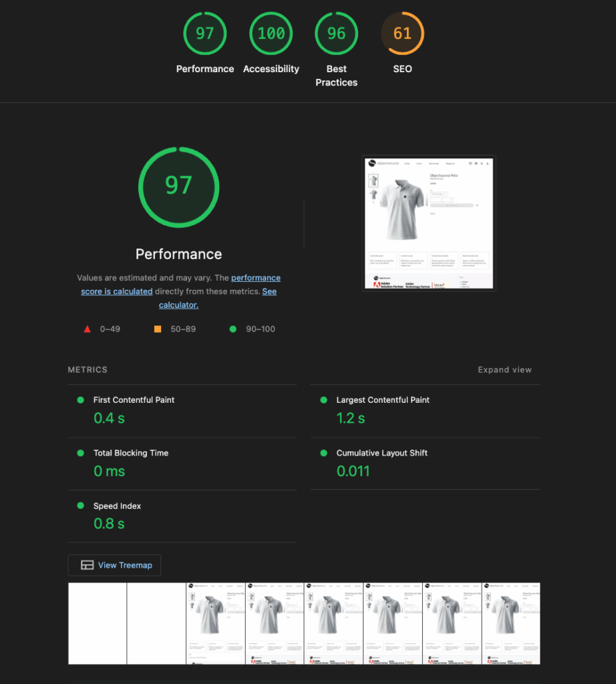
Task: Click the red triangle 0–49 legend icon
Action: 88,329
